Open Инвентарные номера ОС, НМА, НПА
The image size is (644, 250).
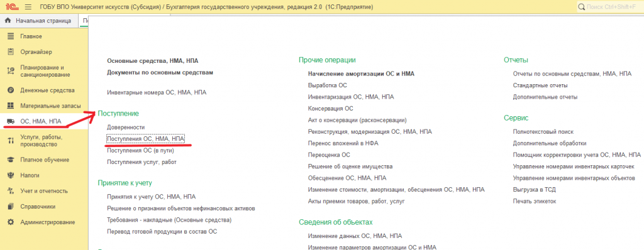point(157,93)
